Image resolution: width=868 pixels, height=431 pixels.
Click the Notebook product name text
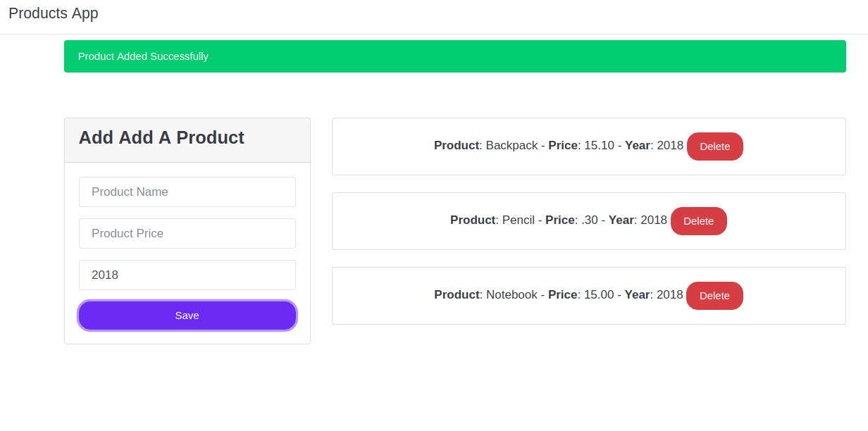(512, 295)
